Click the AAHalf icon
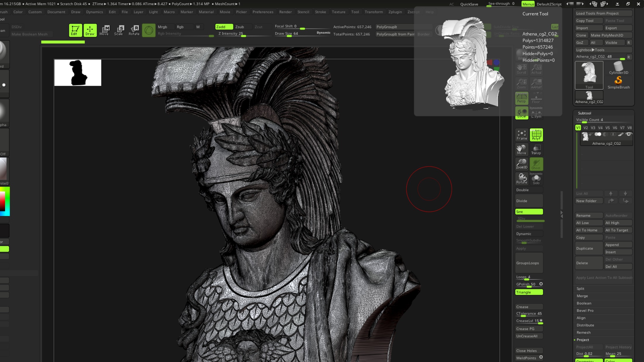This screenshot has height=362, width=644. (x=536, y=84)
